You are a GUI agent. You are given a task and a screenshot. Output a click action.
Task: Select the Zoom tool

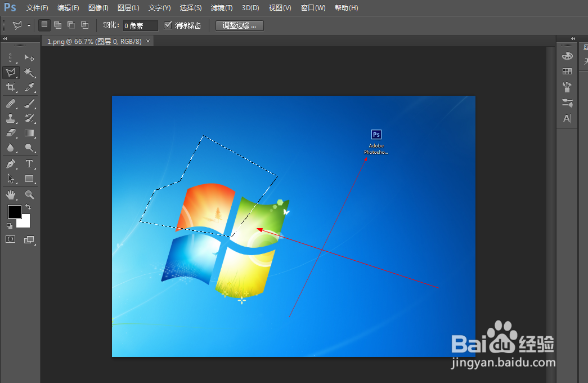tap(29, 194)
